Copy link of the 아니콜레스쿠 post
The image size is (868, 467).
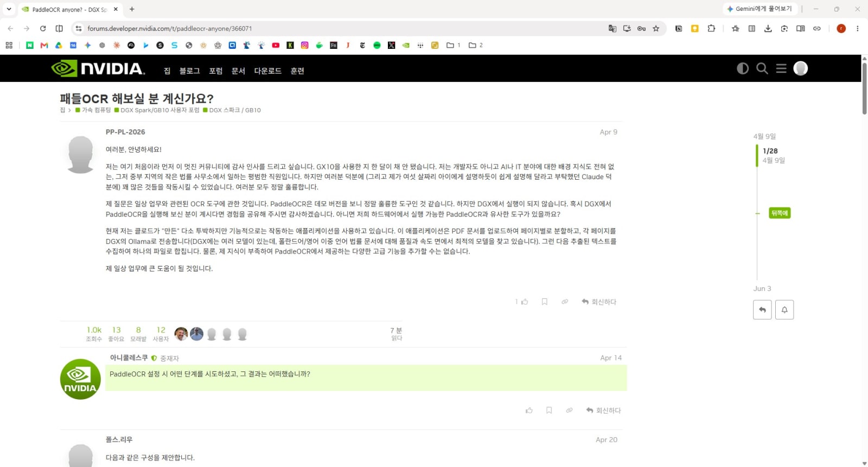click(x=569, y=411)
